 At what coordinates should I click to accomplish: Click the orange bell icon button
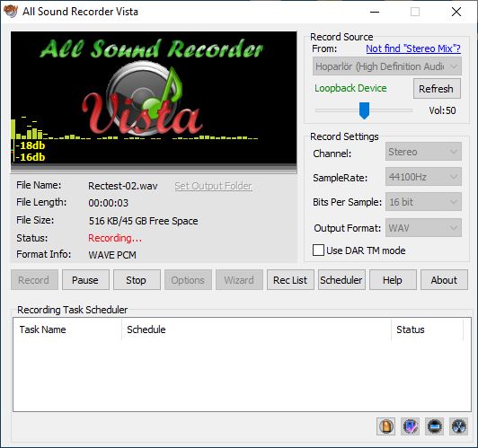(385, 426)
